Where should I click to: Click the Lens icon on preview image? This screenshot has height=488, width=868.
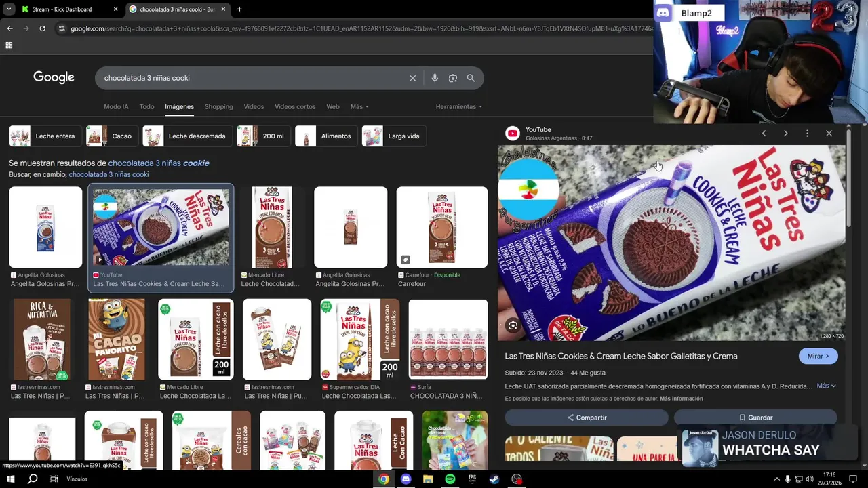click(x=513, y=325)
